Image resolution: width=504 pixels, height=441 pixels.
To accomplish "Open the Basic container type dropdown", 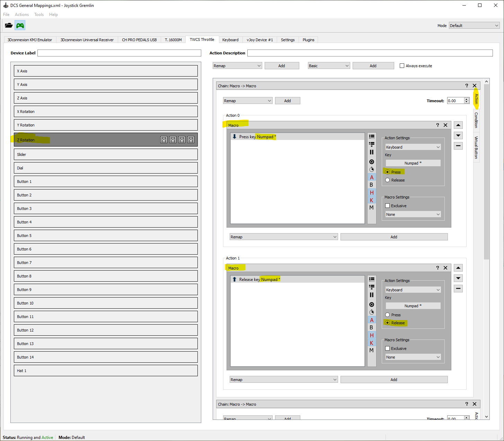I will coord(329,66).
